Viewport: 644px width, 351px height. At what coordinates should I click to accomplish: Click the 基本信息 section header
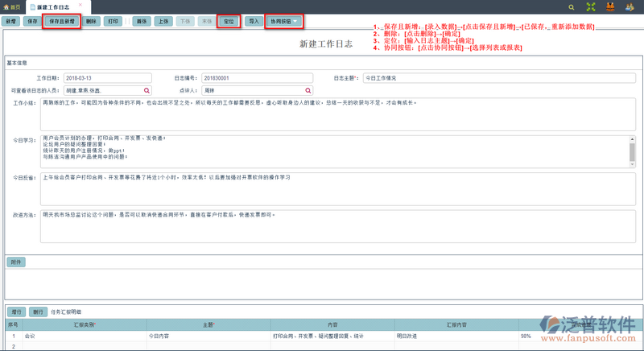[x=17, y=63]
